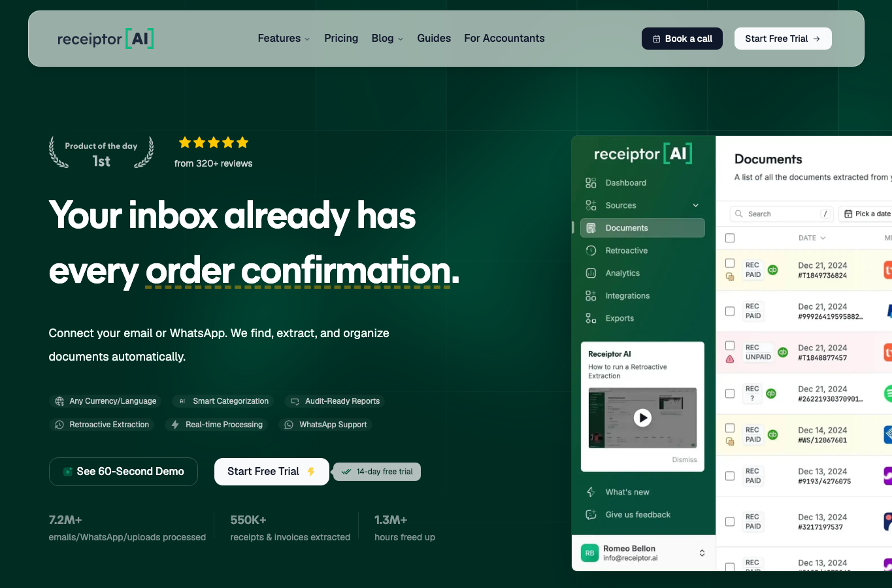Check the row #26221930370901 checkbox

(x=730, y=393)
